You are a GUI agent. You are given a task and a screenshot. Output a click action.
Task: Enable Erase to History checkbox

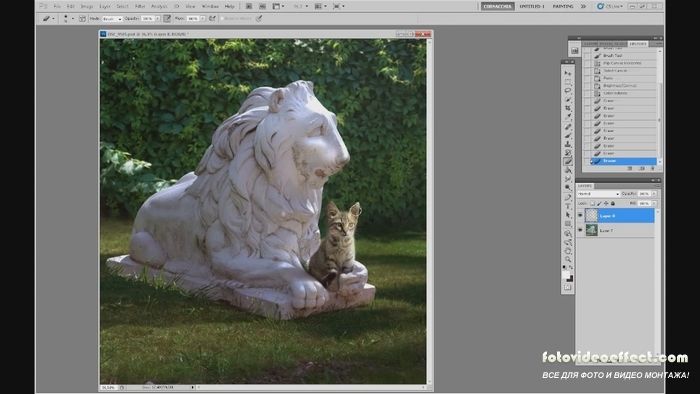click(222, 19)
